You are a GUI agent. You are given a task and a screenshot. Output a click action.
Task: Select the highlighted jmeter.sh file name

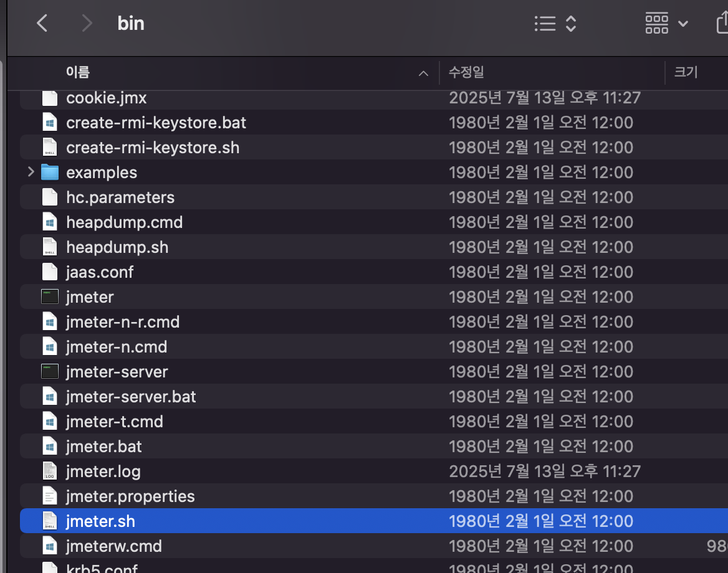[100, 521]
